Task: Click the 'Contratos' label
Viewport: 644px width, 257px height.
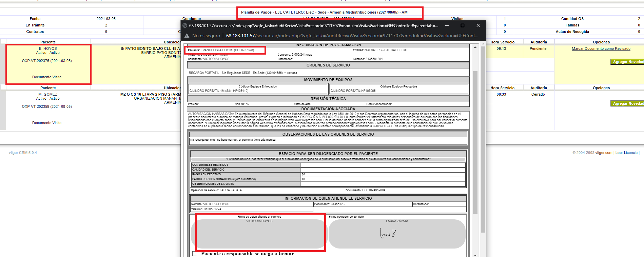Action: [35, 32]
